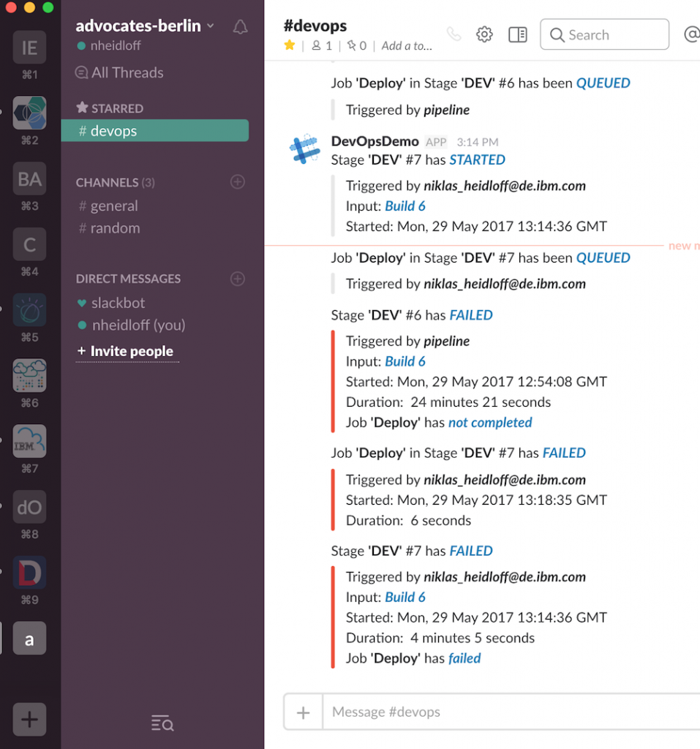700x749 pixels.
Task: Click the #devops channel title
Action: pos(315,26)
